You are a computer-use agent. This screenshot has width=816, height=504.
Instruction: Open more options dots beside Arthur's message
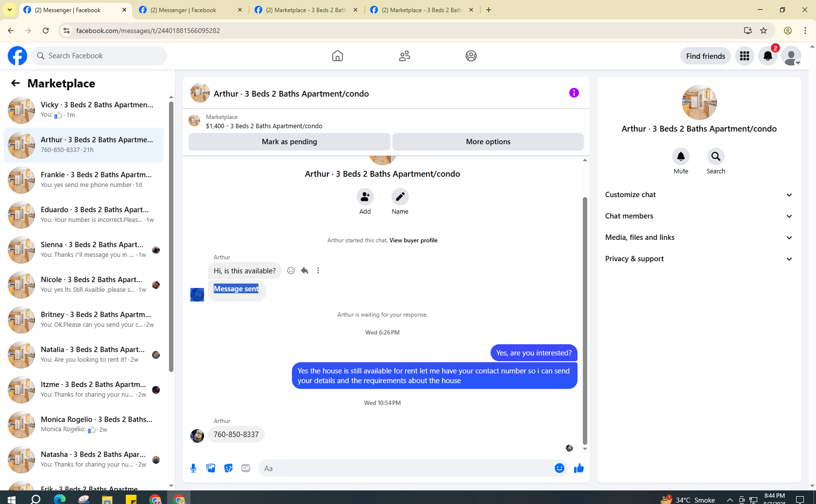318,270
